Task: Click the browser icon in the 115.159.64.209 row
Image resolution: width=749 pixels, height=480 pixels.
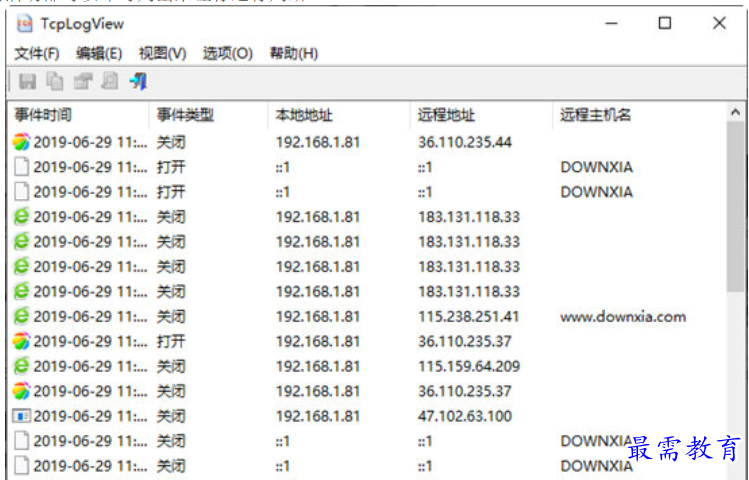Action: pyautogui.click(x=21, y=366)
